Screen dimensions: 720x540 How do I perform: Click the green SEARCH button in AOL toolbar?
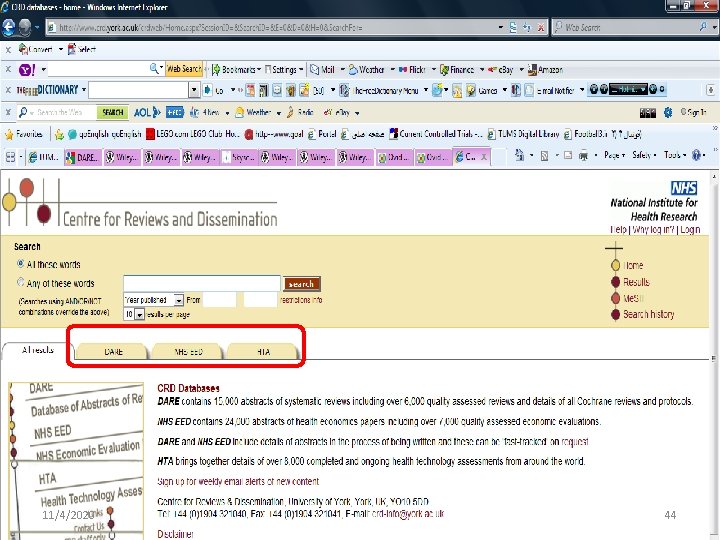tap(112, 112)
